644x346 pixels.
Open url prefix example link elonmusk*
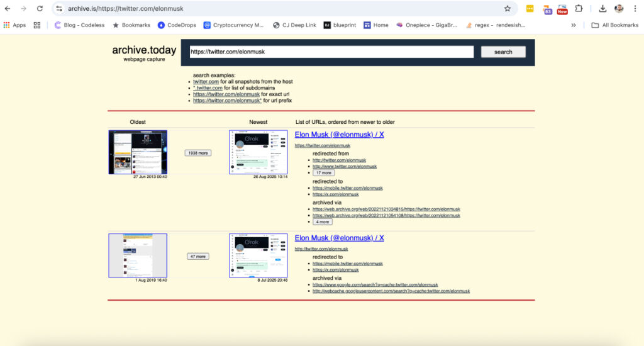[227, 100]
